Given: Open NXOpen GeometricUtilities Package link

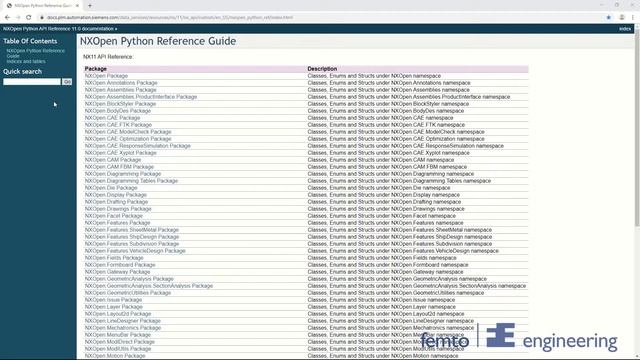Looking at the screenshot, I should point(128,293).
